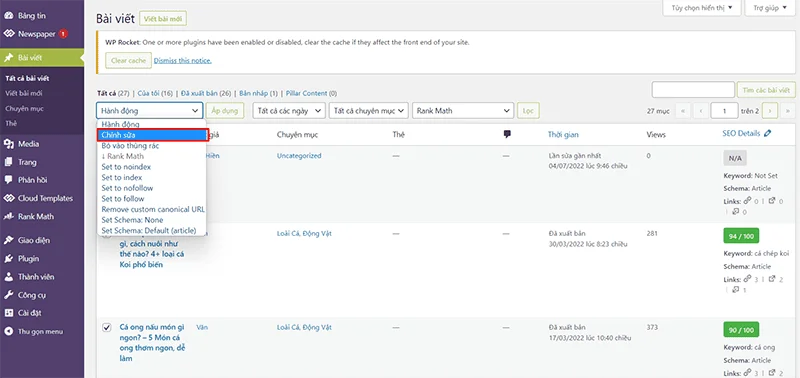Open Thẻ tags in sidebar submenu

point(11,123)
